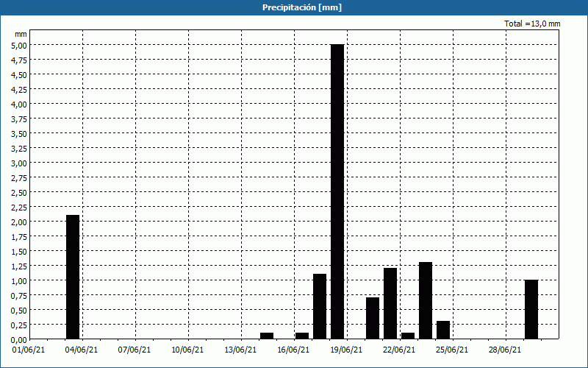The width and height of the screenshot is (588, 368).
Task: Click the date label "01/06/21"
Action: [x=29, y=350]
